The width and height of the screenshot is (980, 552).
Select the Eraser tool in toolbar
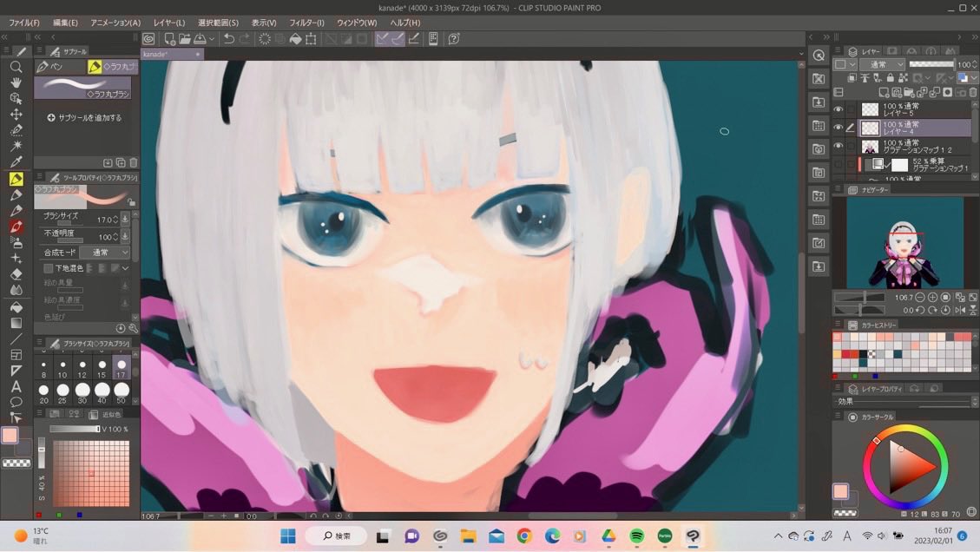[16, 273]
